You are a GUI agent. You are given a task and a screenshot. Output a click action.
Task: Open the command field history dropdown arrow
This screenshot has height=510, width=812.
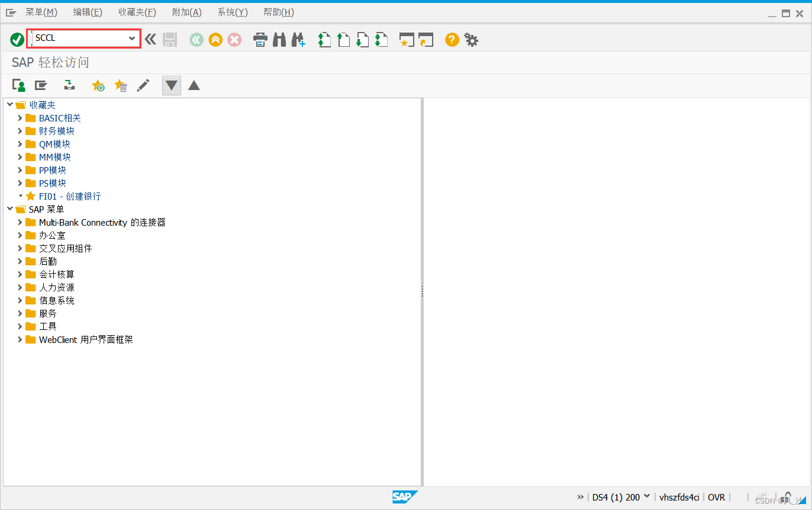pyautogui.click(x=132, y=39)
